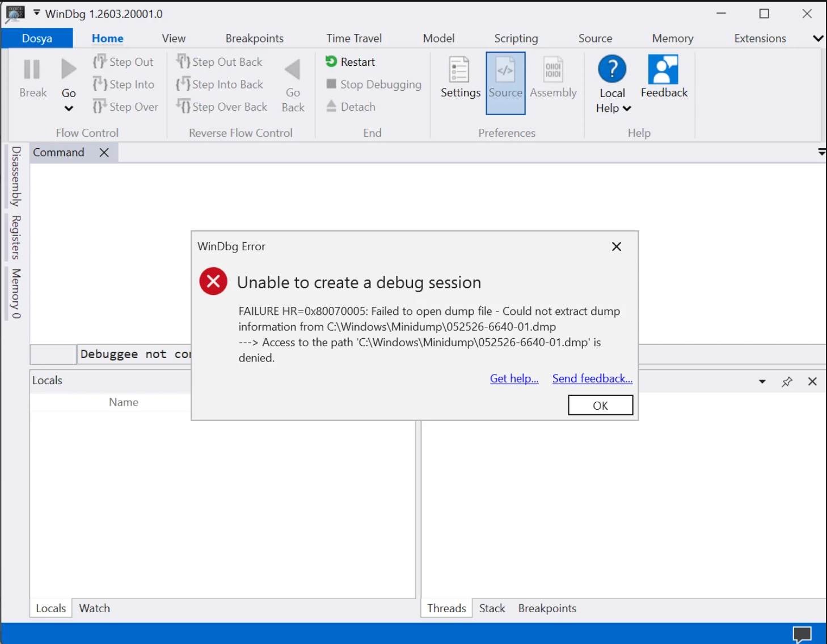Click Step Into Back
Screen dimensions: 827x644
220,85
